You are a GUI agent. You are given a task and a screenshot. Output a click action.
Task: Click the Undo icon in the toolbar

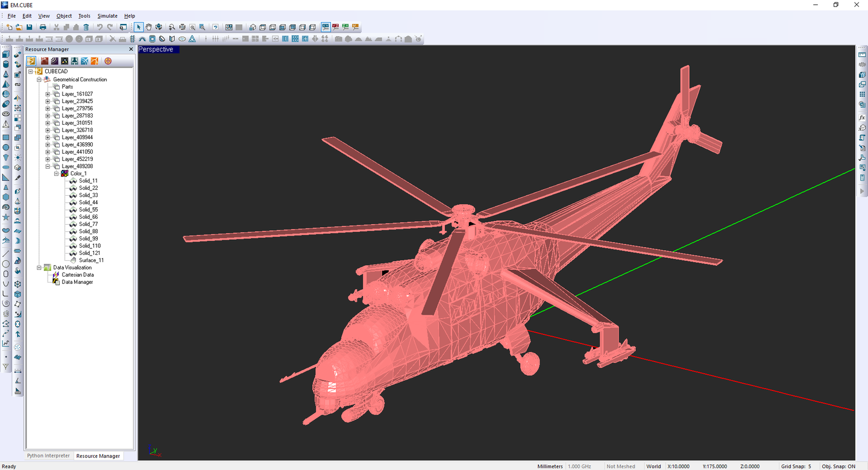tap(100, 27)
